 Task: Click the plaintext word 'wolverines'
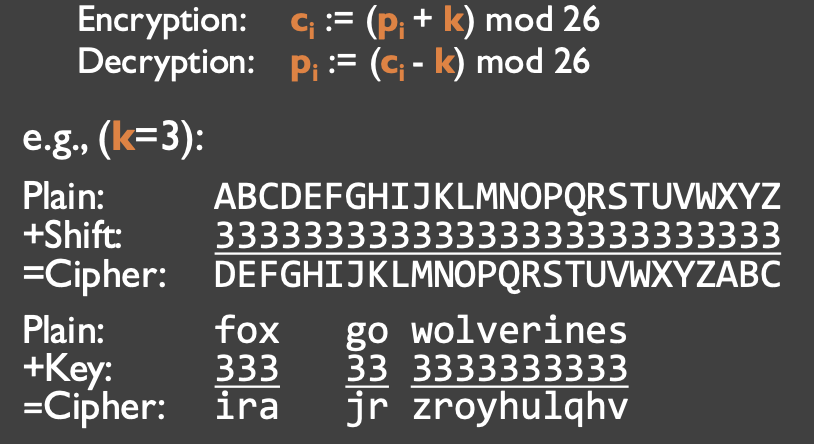[519, 330]
